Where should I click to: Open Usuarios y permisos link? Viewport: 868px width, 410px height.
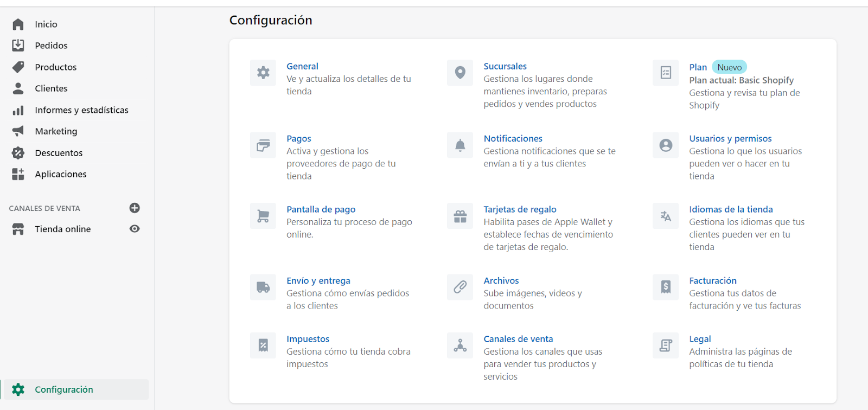pyautogui.click(x=730, y=138)
